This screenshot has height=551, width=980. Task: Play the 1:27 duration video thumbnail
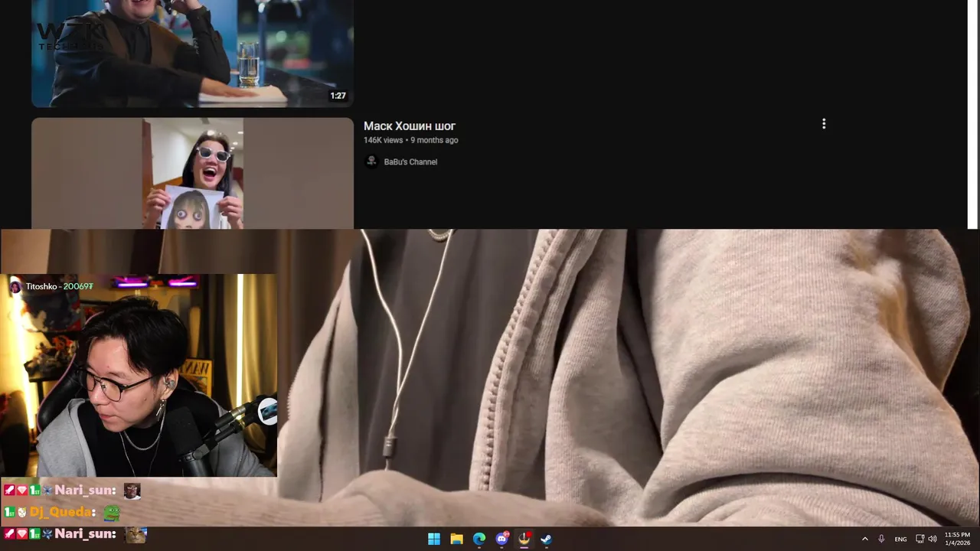pos(192,54)
